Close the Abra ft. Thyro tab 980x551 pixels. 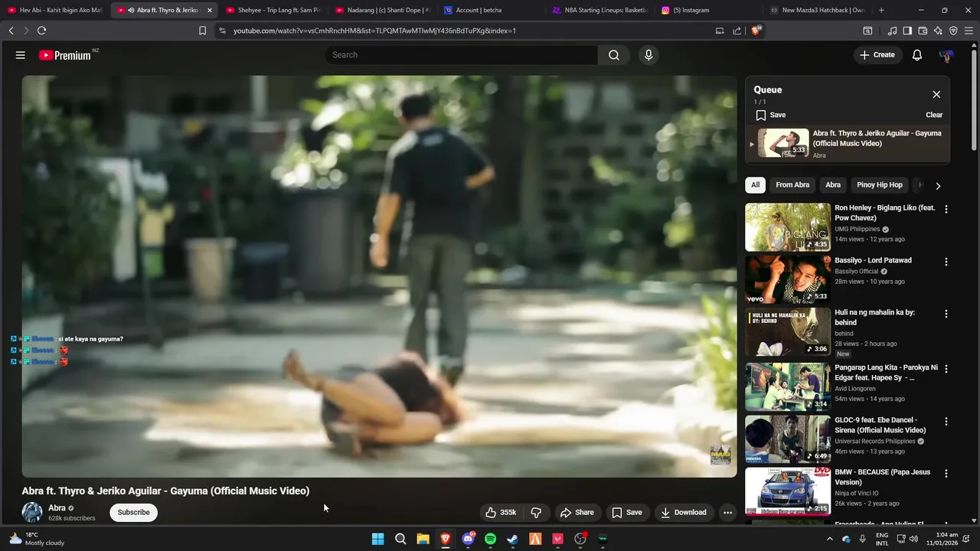click(209, 10)
